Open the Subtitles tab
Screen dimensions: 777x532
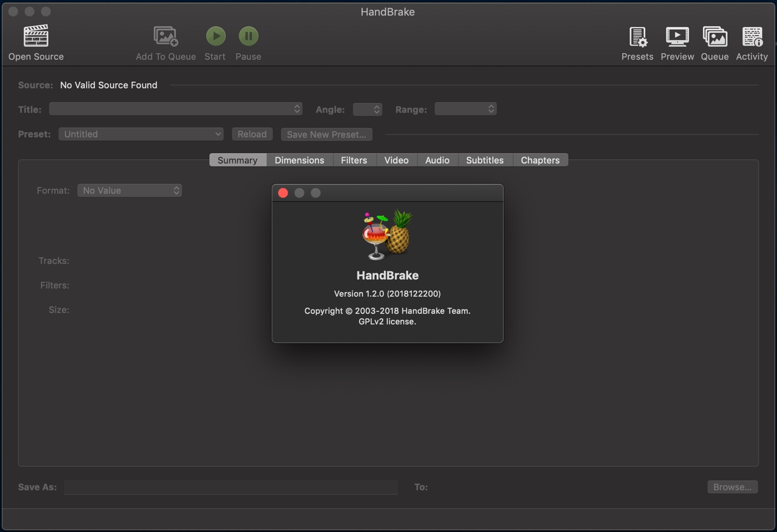pos(485,160)
